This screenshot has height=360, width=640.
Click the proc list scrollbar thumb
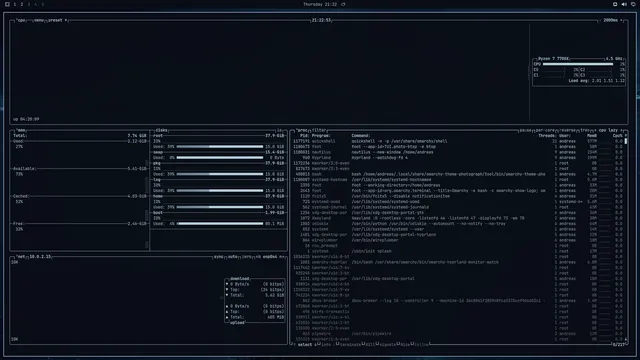(626, 141)
